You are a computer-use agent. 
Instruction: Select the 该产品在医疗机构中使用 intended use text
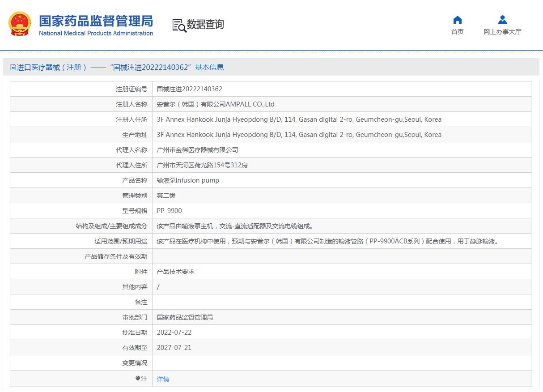(x=327, y=241)
